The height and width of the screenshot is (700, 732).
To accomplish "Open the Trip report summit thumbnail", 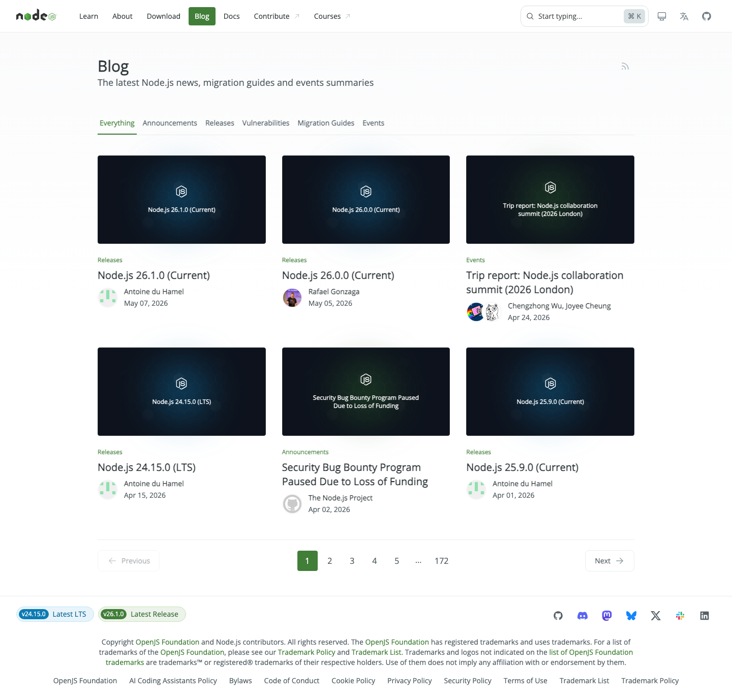I will (550, 200).
